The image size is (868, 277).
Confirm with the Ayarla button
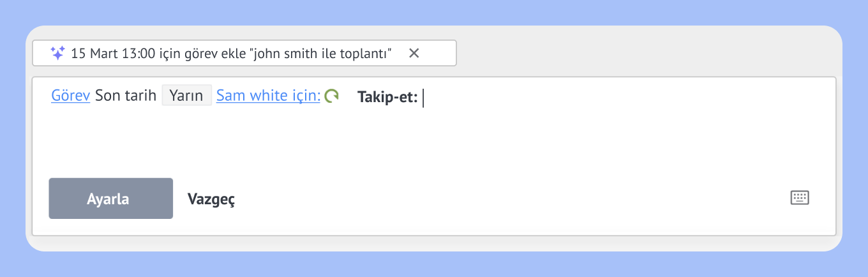(111, 198)
